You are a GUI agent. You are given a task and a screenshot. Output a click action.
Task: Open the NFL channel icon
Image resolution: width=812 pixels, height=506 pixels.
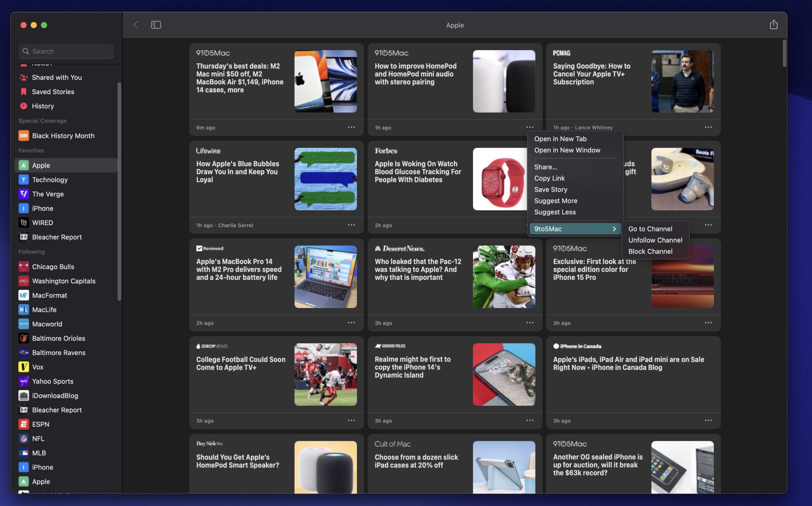click(23, 438)
